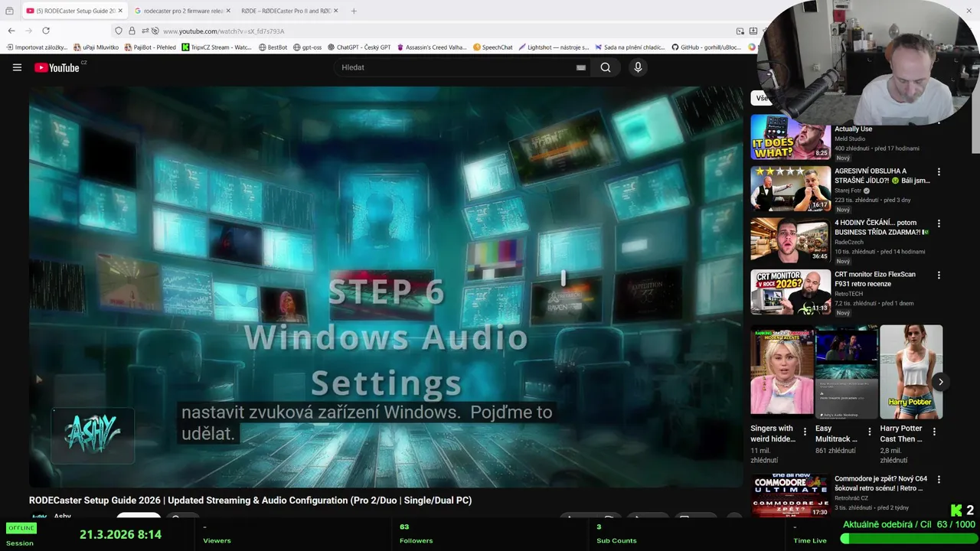Screen dimensions: 980x551
Task: Open the shield tracking protection icon
Action: (119, 31)
